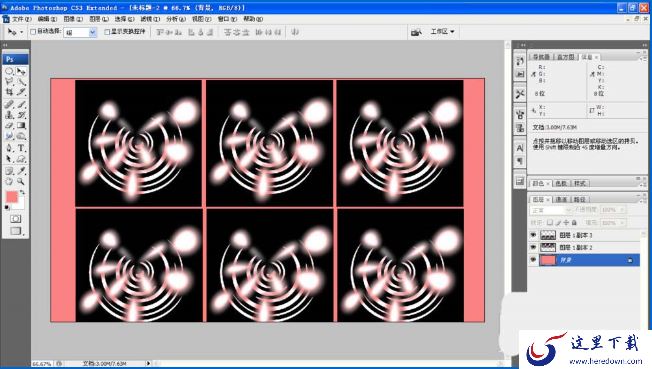
Task: Enable the 自动选择 checkbox
Action: 33,32
